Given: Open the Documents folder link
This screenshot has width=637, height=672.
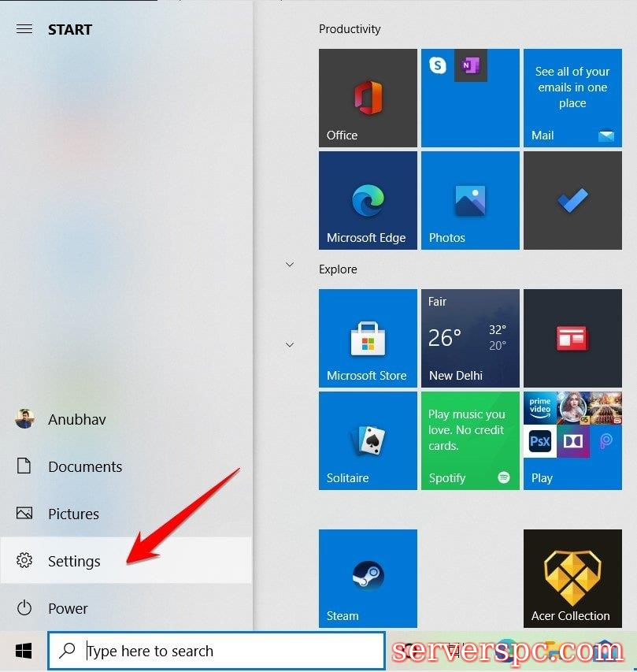Looking at the screenshot, I should coord(84,466).
